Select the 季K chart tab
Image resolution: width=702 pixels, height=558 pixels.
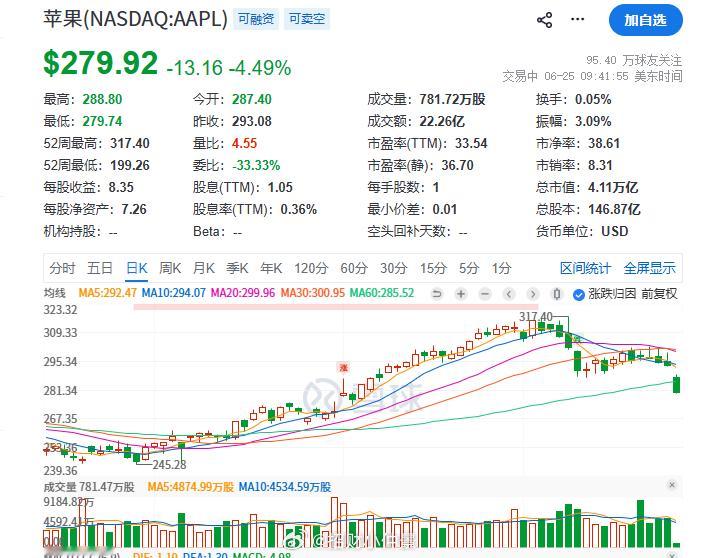[237, 268]
